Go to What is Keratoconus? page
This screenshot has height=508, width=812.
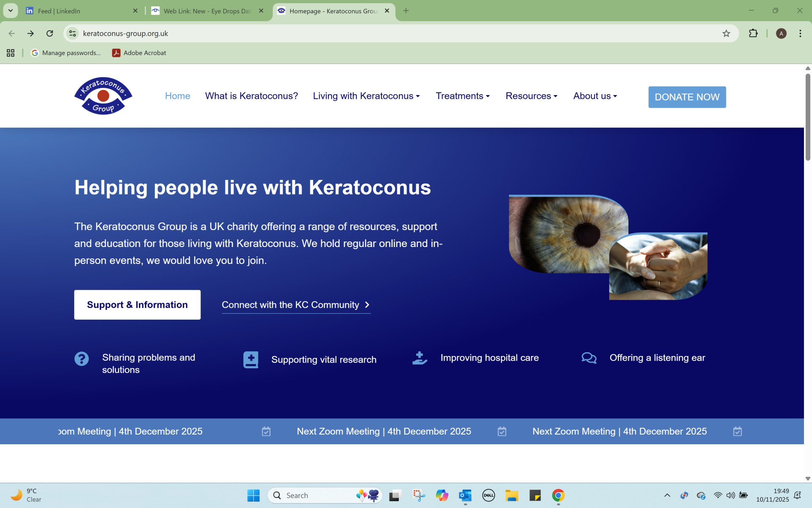click(x=252, y=96)
